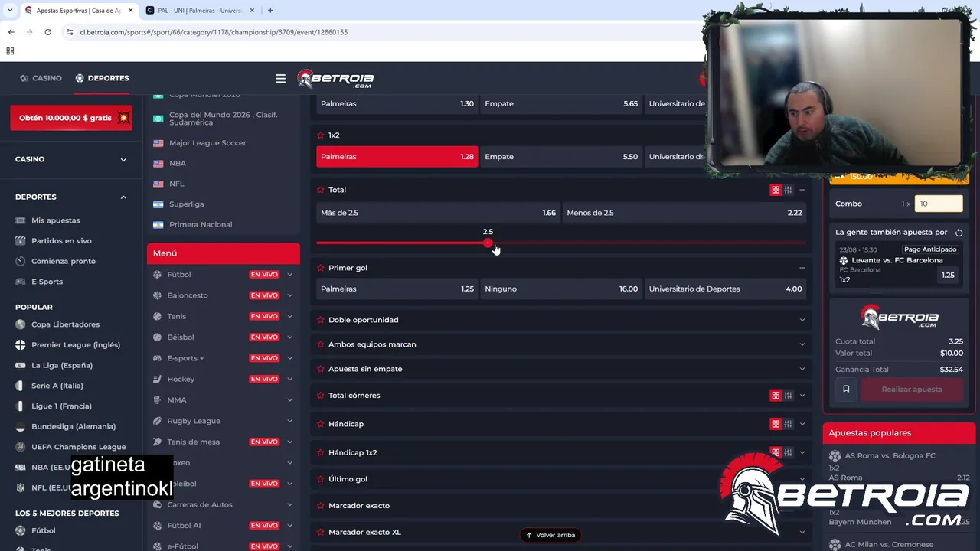Open Comienza pronto in sidebar

64,262
